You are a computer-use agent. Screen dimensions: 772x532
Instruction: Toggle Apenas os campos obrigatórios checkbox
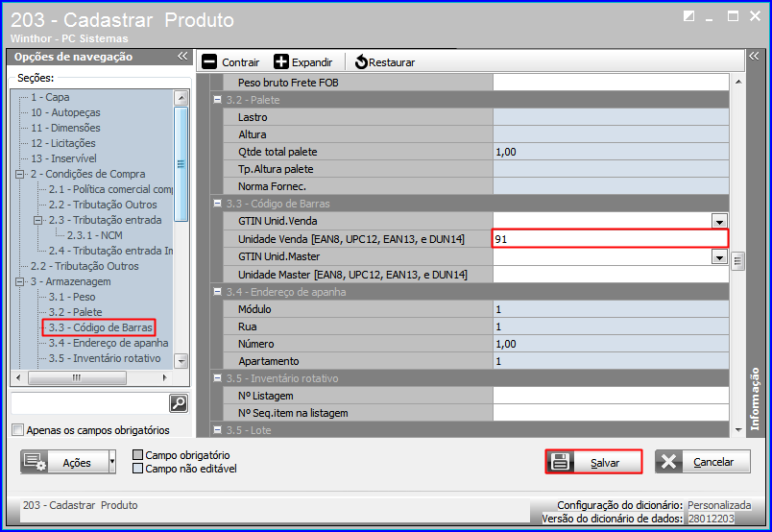[x=17, y=430]
